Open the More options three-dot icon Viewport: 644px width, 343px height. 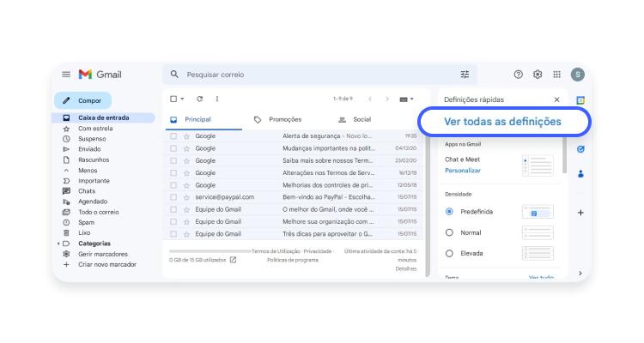point(217,99)
